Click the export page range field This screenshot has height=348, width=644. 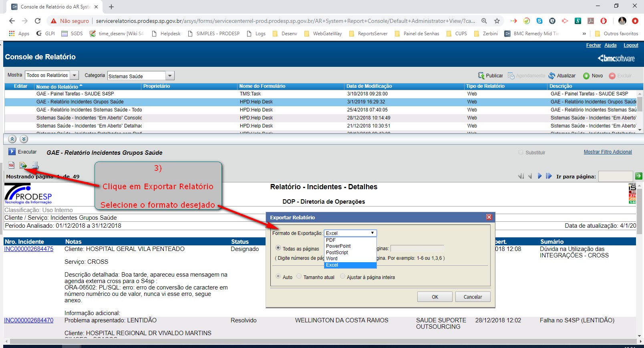(x=417, y=249)
